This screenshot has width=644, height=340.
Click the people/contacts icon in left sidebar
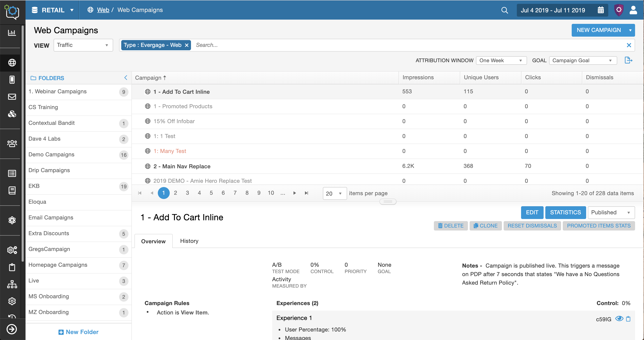click(x=11, y=143)
